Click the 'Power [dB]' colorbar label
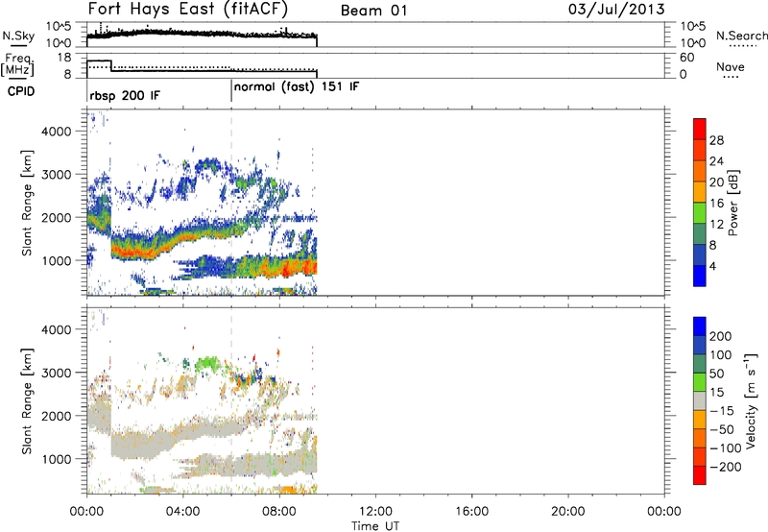 coord(732,203)
